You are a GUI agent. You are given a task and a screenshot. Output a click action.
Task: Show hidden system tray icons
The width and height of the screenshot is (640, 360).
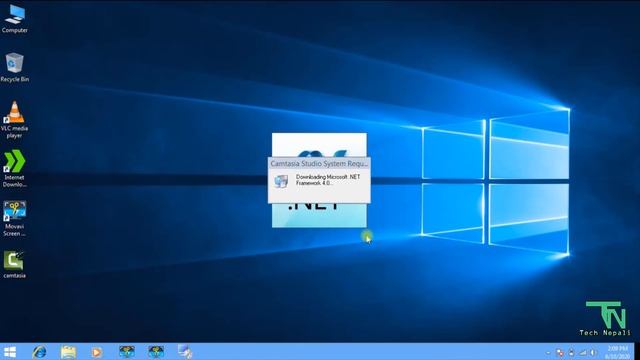[548, 353]
